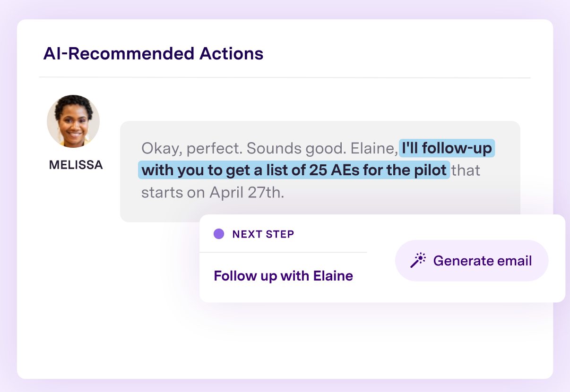The width and height of the screenshot is (570, 392).
Task: Expand the AI-Recommended Actions panel
Action: pyautogui.click(x=154, y=53)
